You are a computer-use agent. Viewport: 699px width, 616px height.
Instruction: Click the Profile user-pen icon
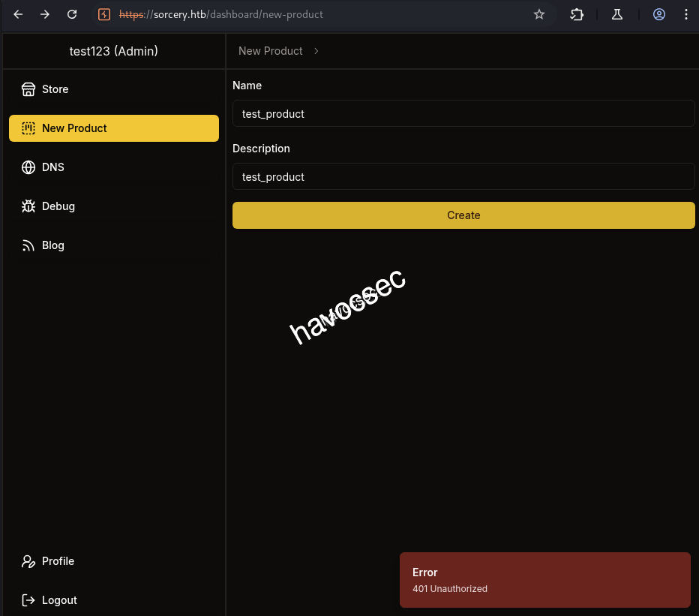(28, 561)
